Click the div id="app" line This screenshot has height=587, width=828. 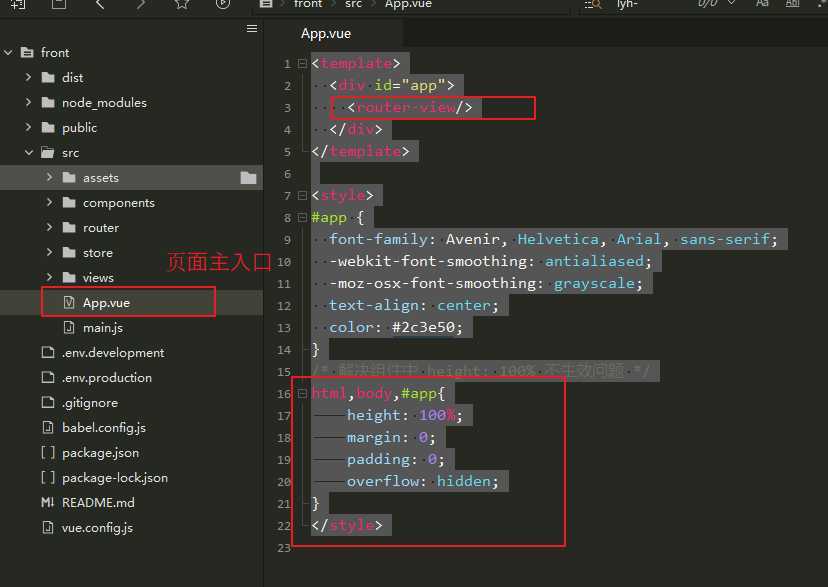coord(392,86)
